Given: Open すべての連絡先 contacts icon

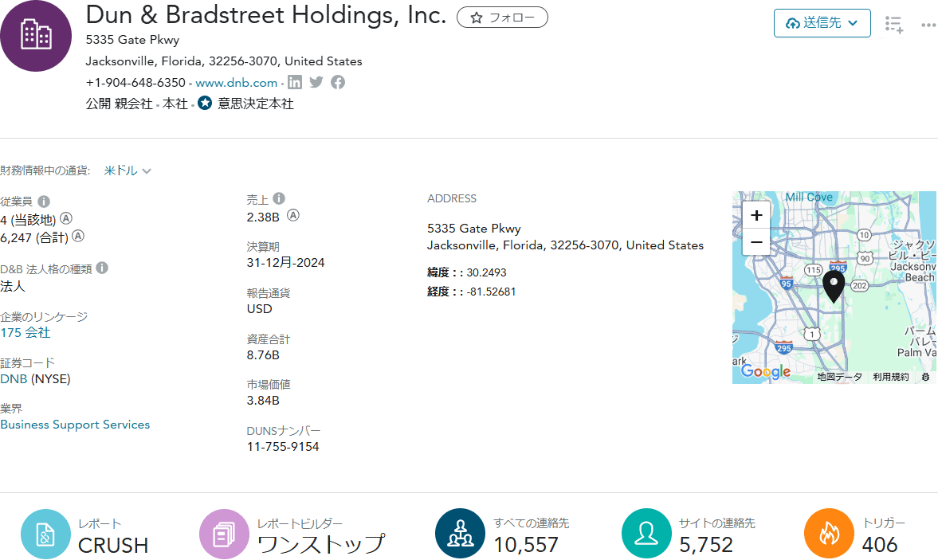Looking at the screenshot, I should click(460, 533).
